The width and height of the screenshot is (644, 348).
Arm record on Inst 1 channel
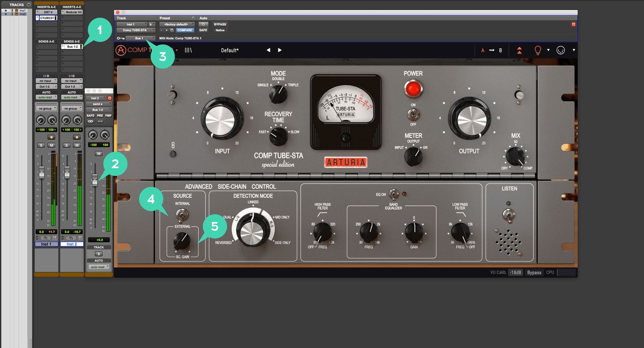(51, 137)
